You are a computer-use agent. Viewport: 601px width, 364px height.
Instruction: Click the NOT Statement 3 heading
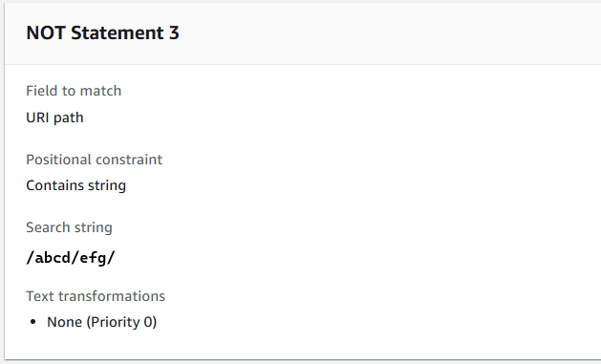tap(103, 32)
